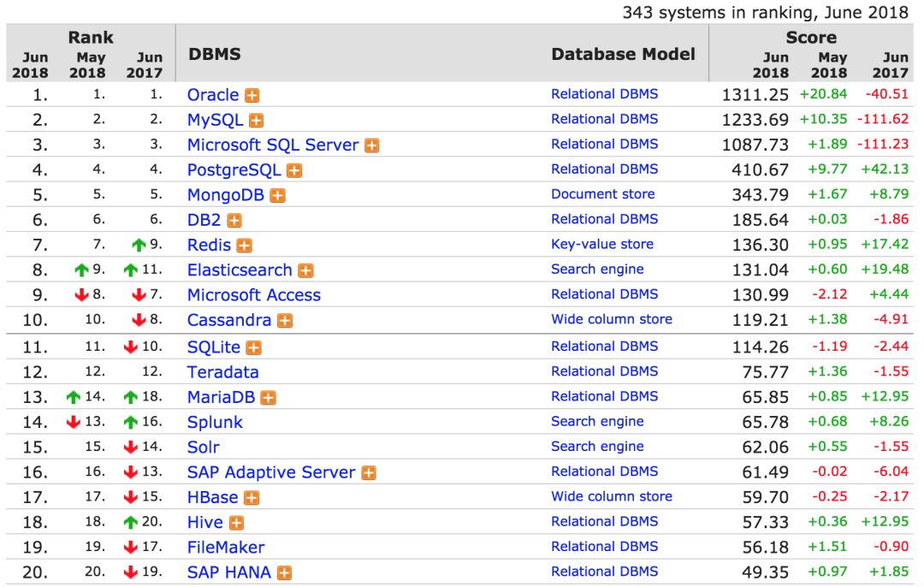
Task: Open the Document store model link
Action: pos(602,194)
